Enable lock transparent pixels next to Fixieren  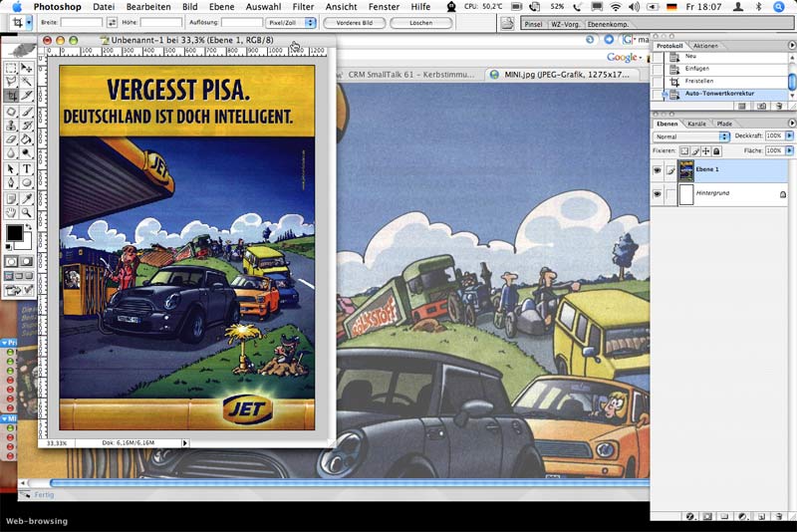684,150
